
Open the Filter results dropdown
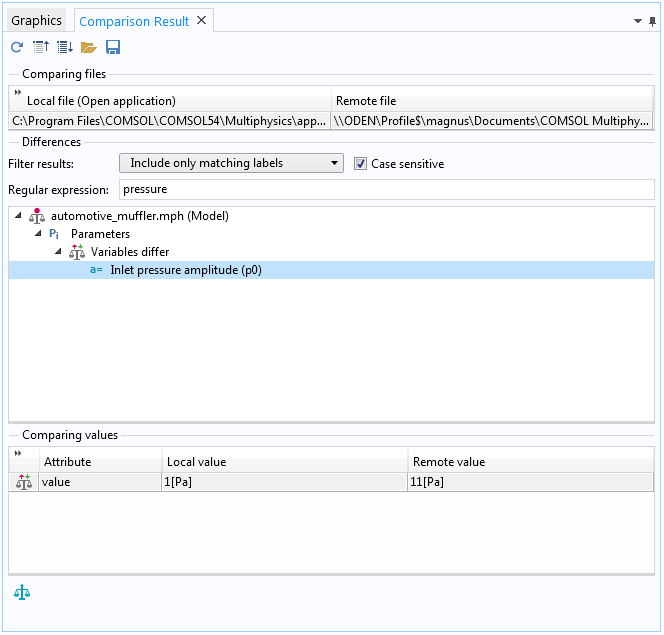[x=231, y=163]
